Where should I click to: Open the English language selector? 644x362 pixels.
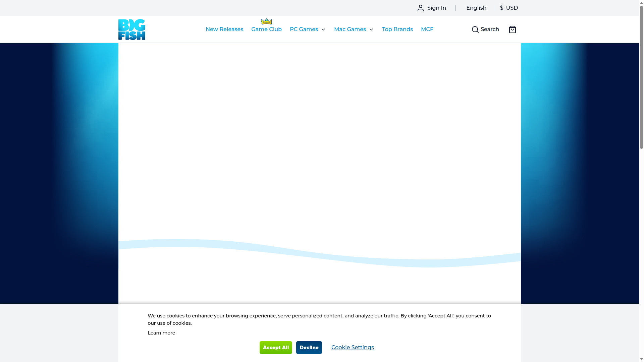pos(476,8)
